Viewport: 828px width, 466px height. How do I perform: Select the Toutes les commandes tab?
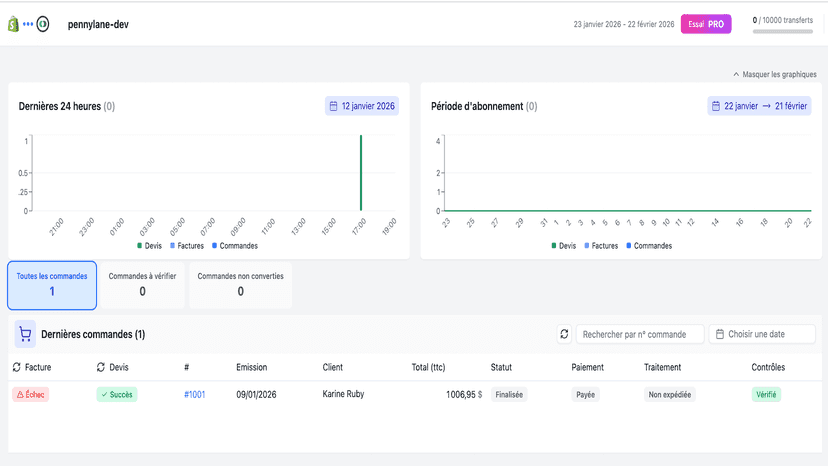point(52,285)
